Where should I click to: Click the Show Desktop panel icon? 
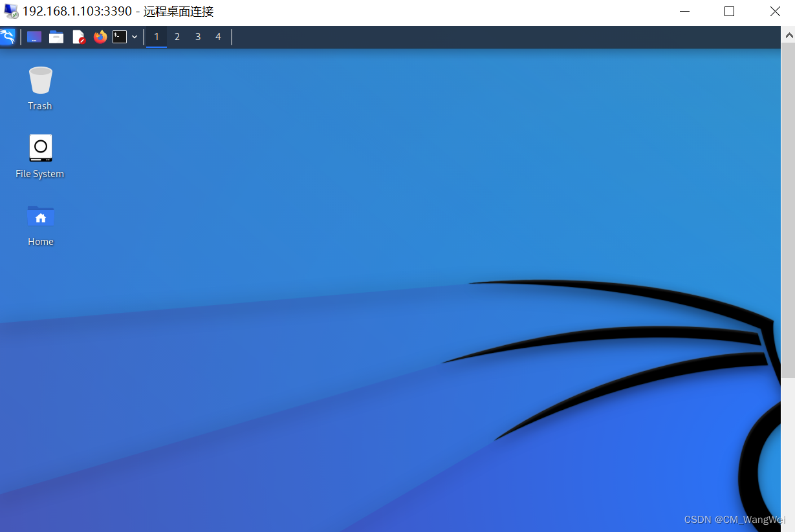click(34, 37)
